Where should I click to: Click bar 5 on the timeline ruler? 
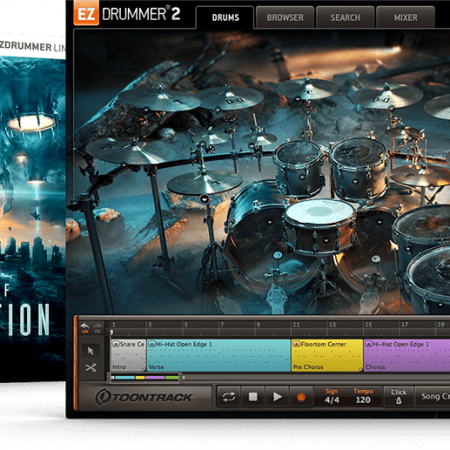click(x=186, y=325)
